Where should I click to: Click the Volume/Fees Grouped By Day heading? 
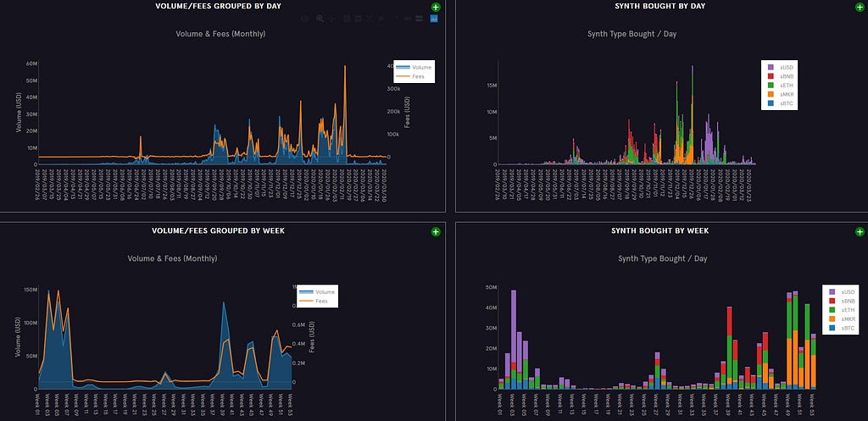[x=218, y=6]
